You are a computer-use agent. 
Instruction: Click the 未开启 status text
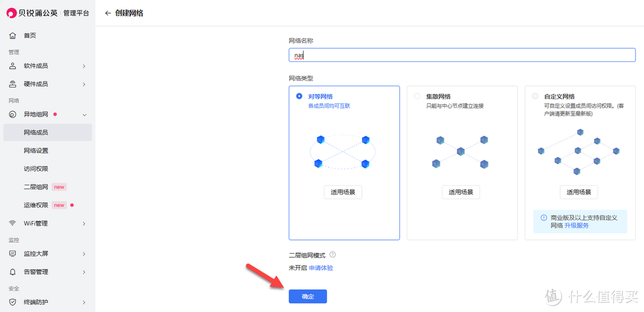tap(298, 268)
